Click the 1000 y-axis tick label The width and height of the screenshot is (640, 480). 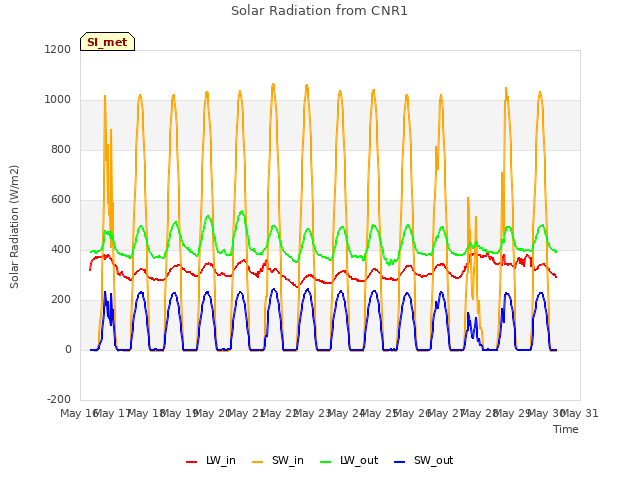[58, 100]
